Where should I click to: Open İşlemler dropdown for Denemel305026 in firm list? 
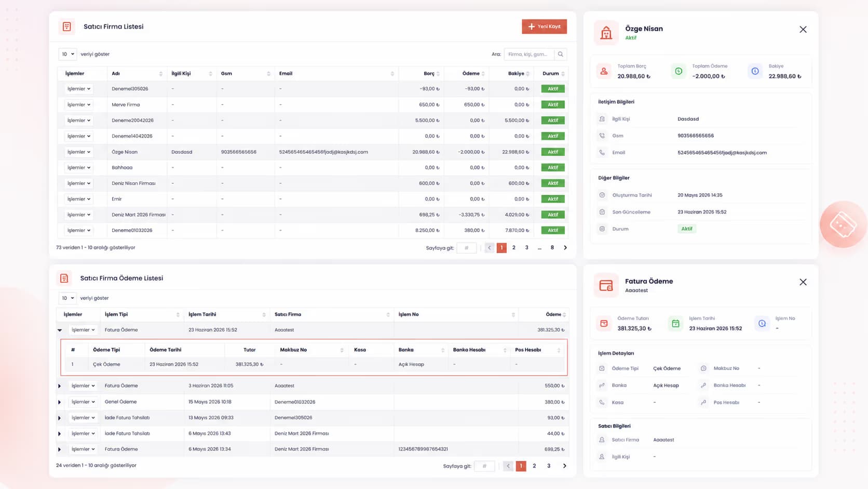click(79, 89)
